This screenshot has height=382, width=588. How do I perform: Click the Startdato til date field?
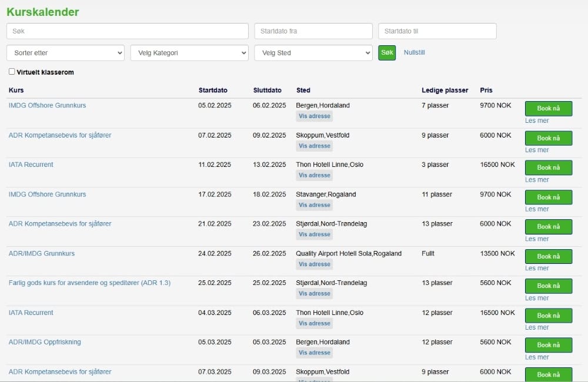[x=437, y=31]
